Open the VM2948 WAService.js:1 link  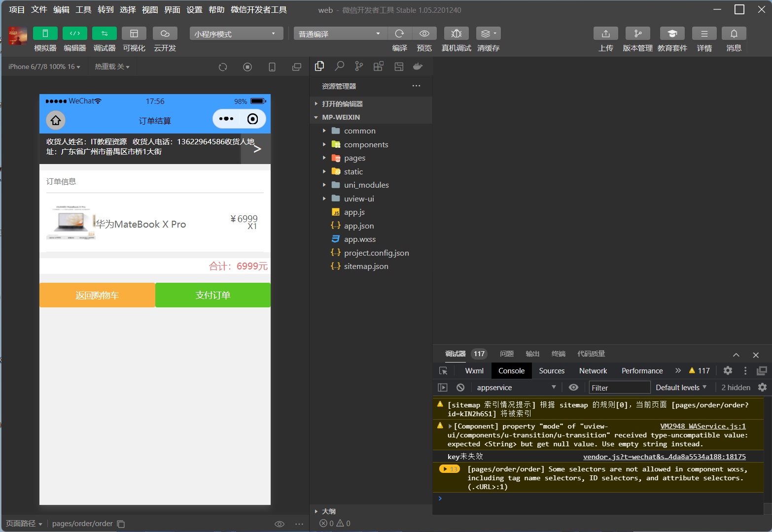(x=703, y=426)
